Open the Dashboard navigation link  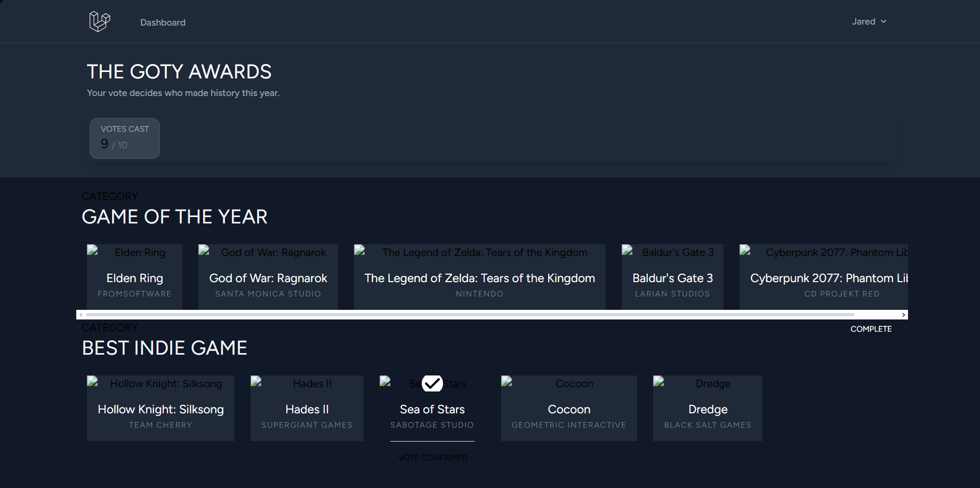coord(163,22)
